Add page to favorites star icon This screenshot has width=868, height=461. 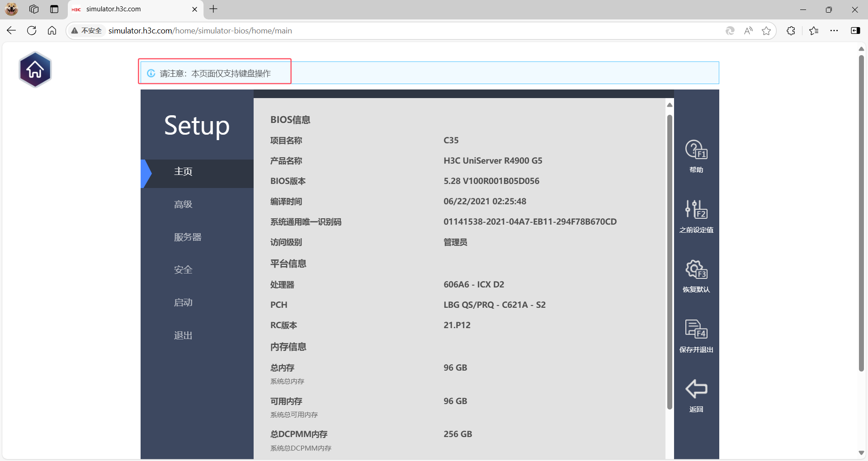tap(766, 31)
